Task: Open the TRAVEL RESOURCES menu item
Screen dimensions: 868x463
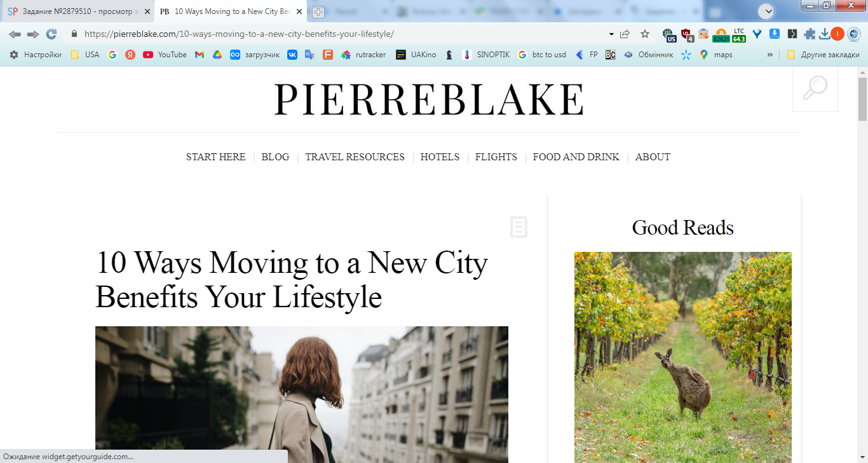Action: [355, 157]
